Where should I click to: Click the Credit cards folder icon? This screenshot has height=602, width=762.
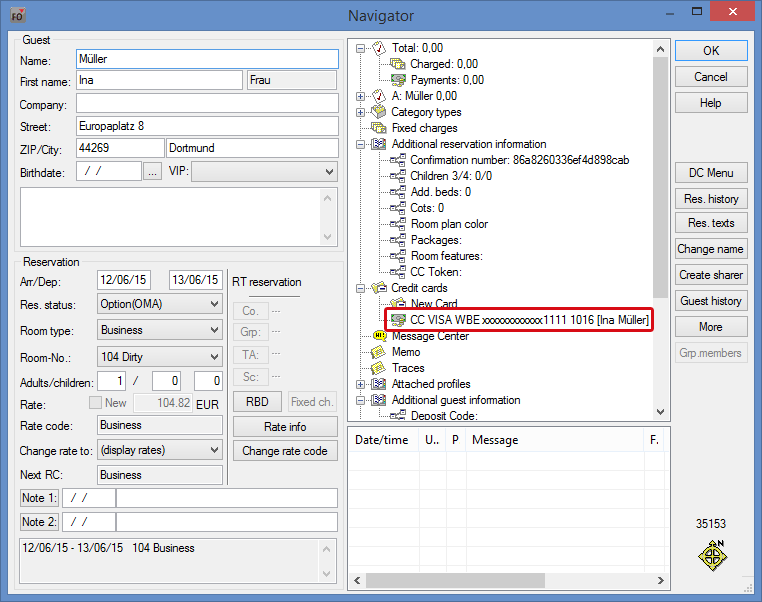tap(379, 288)
